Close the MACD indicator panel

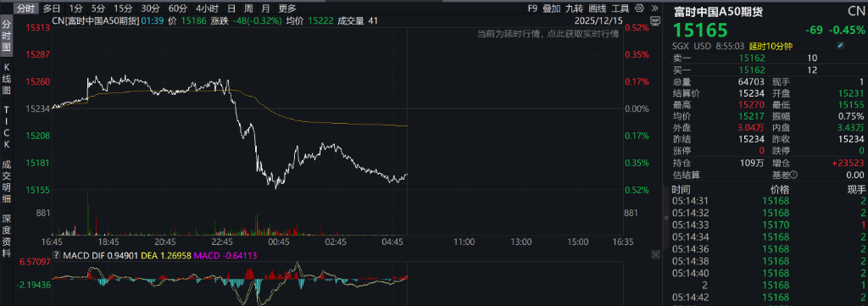655,254
